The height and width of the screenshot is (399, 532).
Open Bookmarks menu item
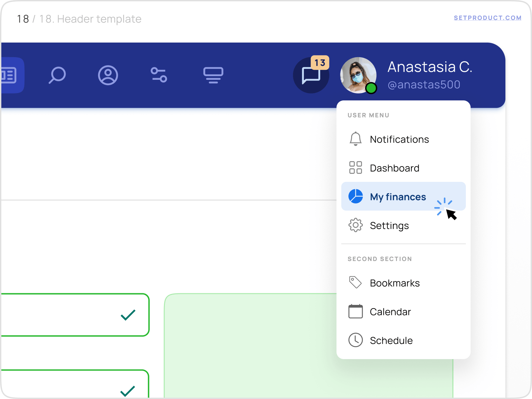coord(403,283)
